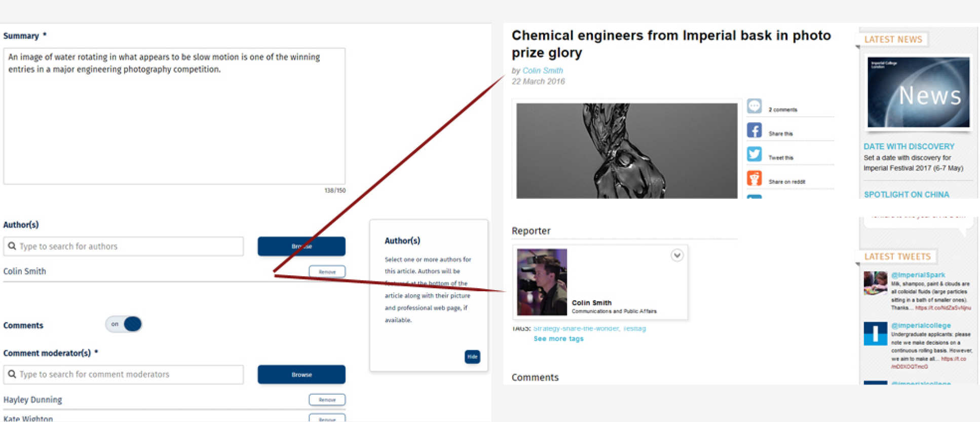Image resolution: width=980 pixels, height=422 pixels.
Task: Click Browse button for comment moderators
Action: coord(301,374)
